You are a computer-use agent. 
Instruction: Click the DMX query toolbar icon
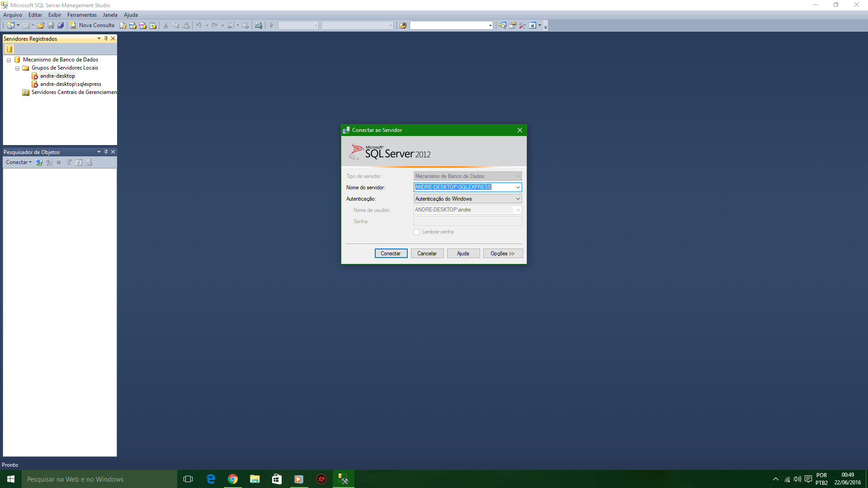[x=143, y=25]
